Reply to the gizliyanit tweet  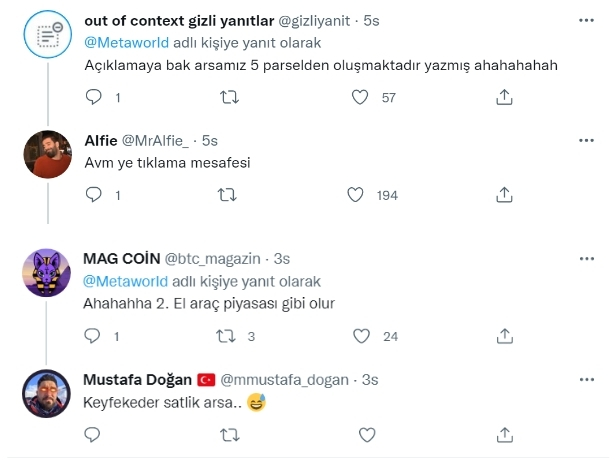(94, 98)
